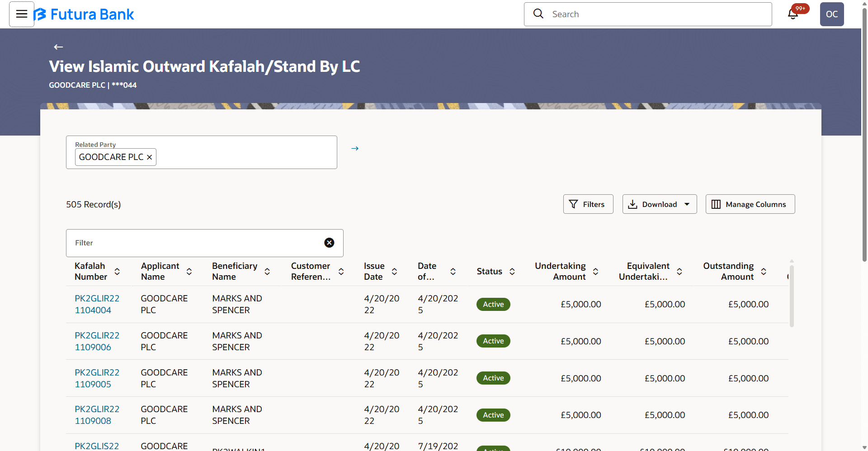Sort by Outstanding Amount column

tap(764, 272)
